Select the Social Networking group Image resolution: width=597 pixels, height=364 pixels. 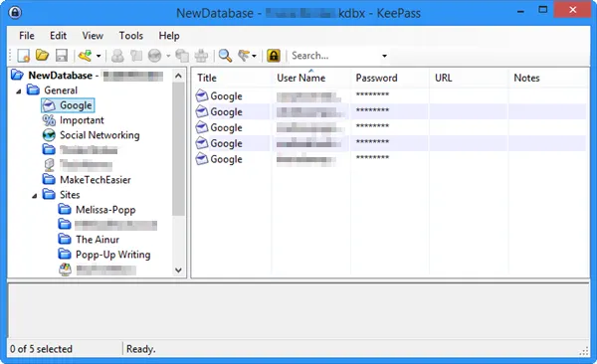(99, 135)
